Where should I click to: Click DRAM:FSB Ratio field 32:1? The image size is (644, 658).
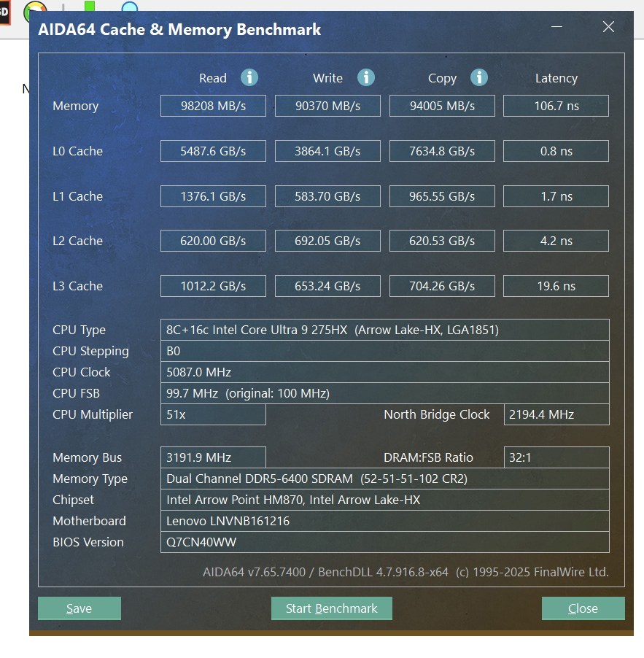(556, 457)
